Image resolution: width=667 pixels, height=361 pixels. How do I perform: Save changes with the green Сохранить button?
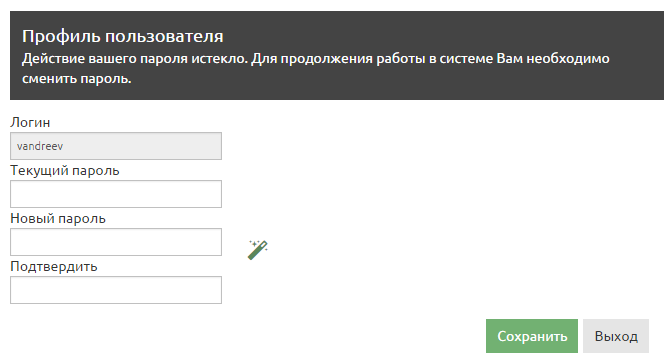(x=532, y=336)
